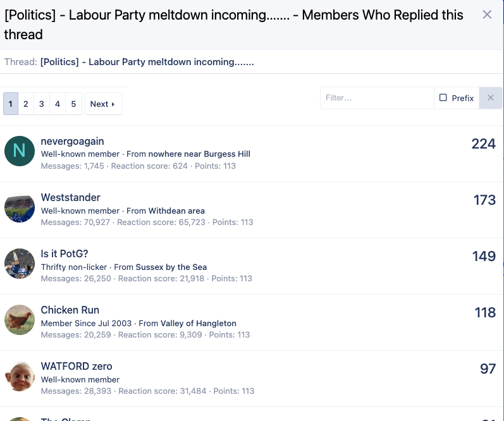
Task: Select page 4 in pagination
Action: coord(58,104)
